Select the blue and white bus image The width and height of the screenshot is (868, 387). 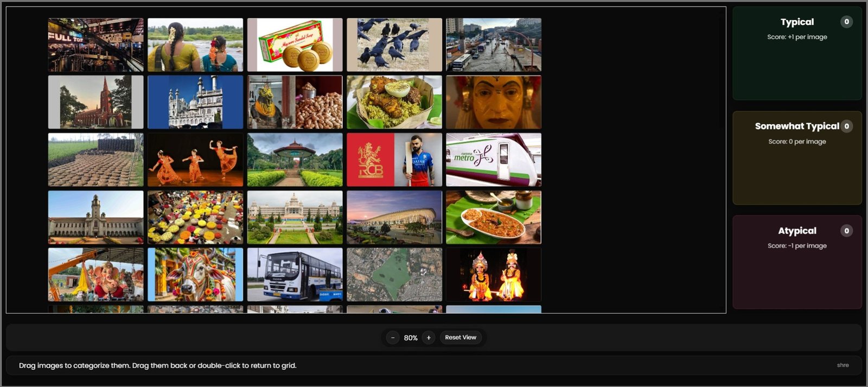click(x=295, y=275)
